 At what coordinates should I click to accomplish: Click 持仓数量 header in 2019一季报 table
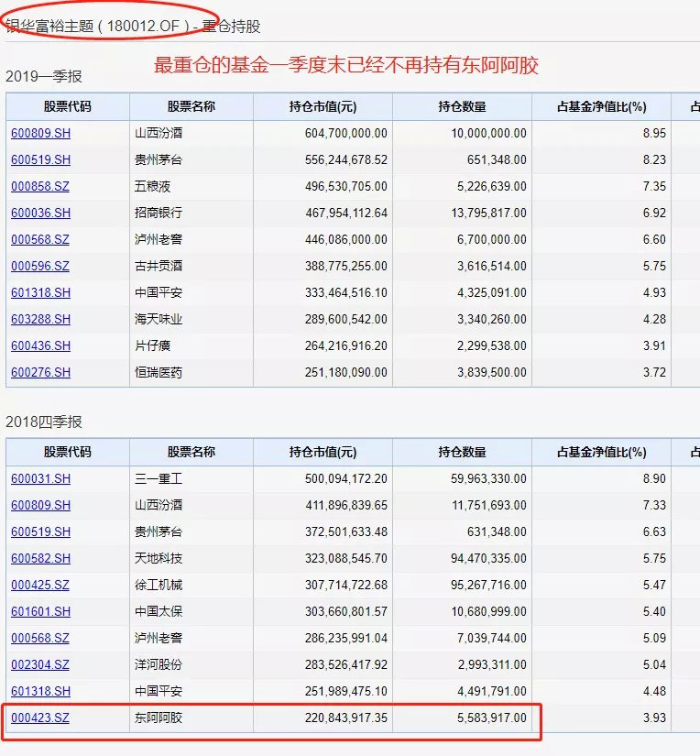pos(462,106)
